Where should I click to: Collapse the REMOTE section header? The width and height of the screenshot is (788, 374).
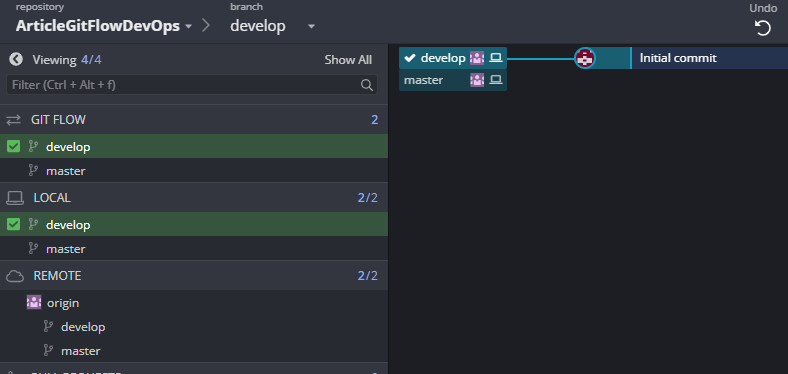tap(194, 275)
